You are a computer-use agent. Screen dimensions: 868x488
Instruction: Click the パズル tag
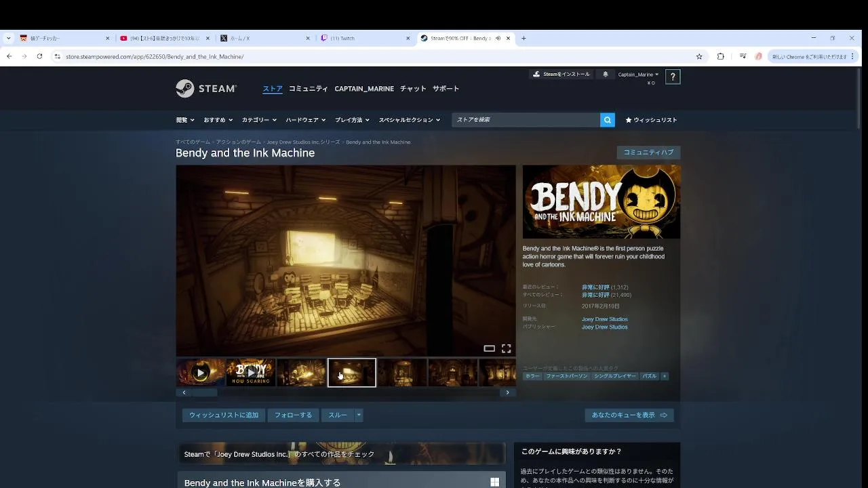(650, 376)
